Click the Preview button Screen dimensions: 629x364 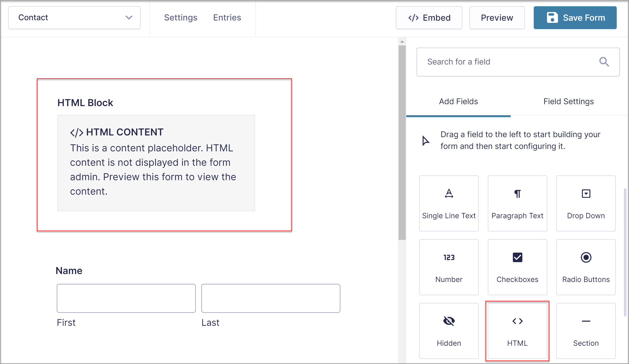(x=497, y=18)
